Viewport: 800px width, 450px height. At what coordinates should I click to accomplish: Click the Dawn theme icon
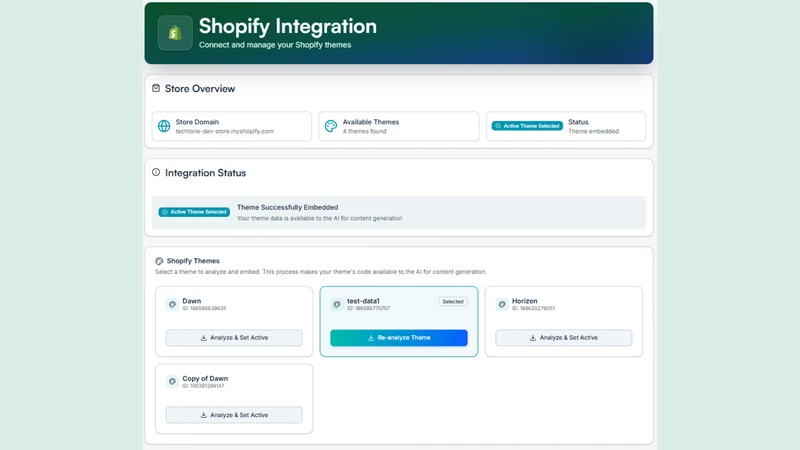(172, 304)
